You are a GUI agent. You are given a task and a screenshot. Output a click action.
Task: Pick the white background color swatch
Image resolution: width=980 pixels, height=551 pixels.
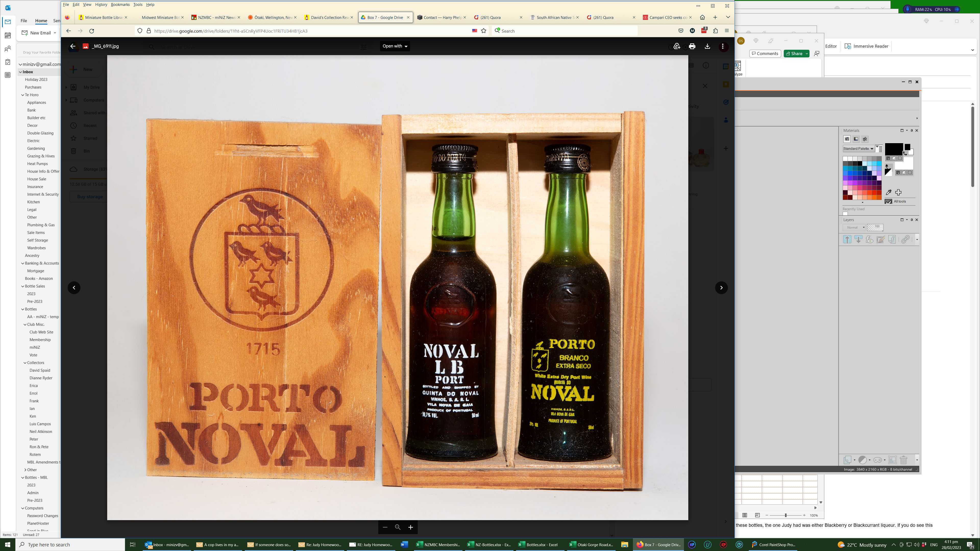coord(911,152)
